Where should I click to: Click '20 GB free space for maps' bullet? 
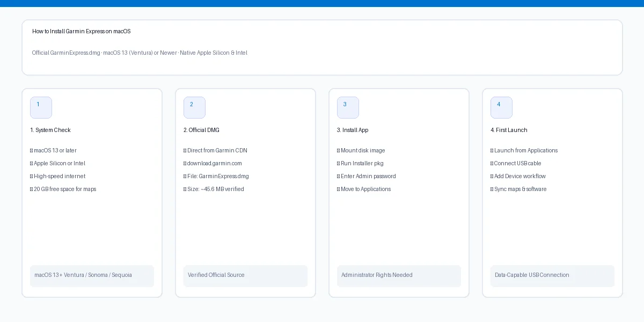pyautogui.click(x=63, y=189)
